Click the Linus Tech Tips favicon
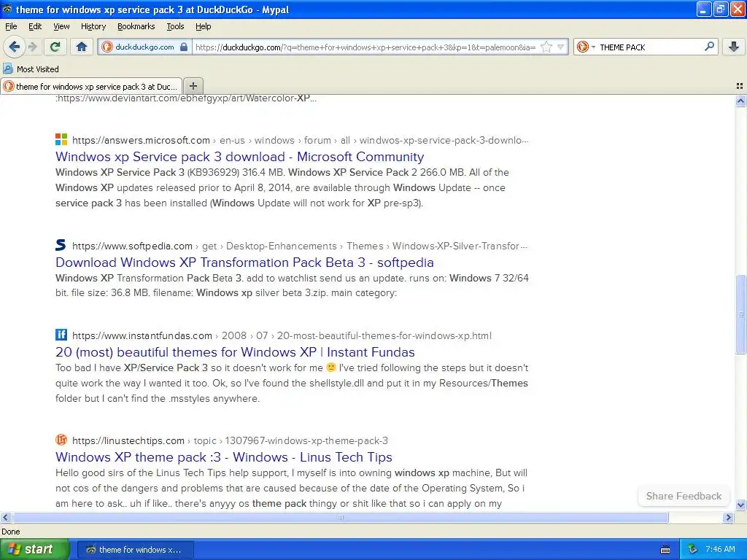747x560 pixels. [x=61, y=440]
